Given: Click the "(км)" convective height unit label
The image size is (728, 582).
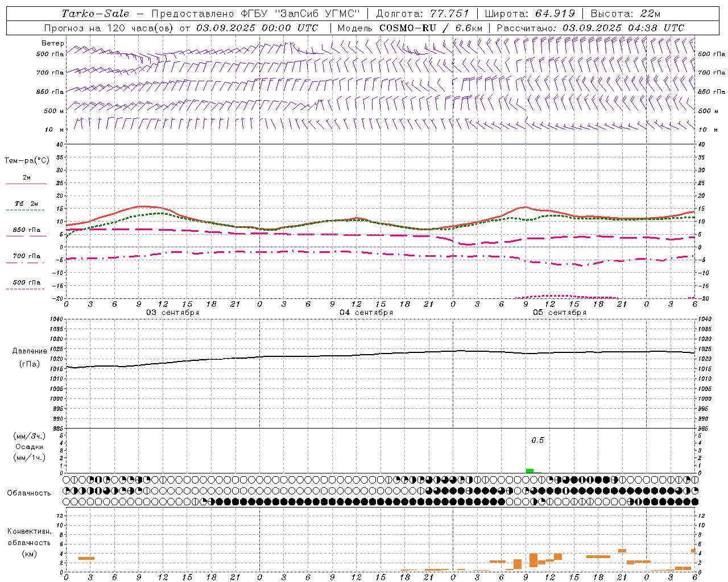Looking at the screenshot, I should 30,554.
